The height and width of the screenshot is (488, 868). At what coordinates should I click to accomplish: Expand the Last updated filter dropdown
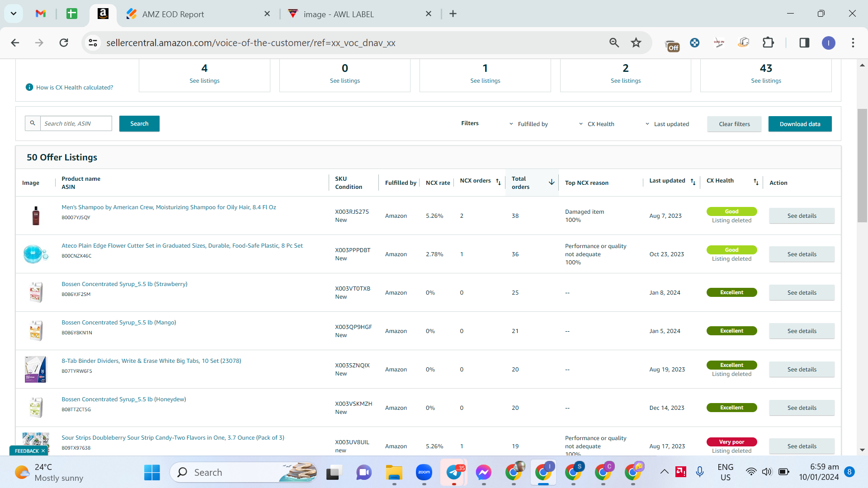pyautogui.click(x=667, y=124)
